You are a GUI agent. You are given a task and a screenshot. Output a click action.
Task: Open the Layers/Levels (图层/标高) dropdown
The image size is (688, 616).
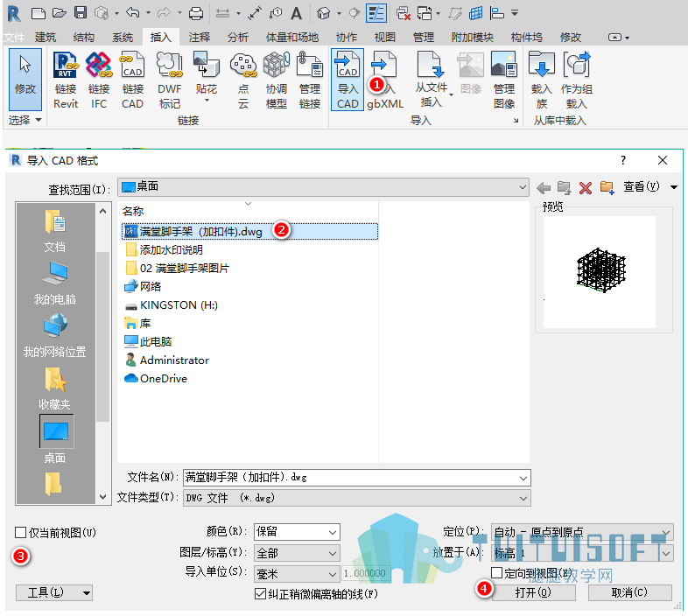(x=297, y=553)
